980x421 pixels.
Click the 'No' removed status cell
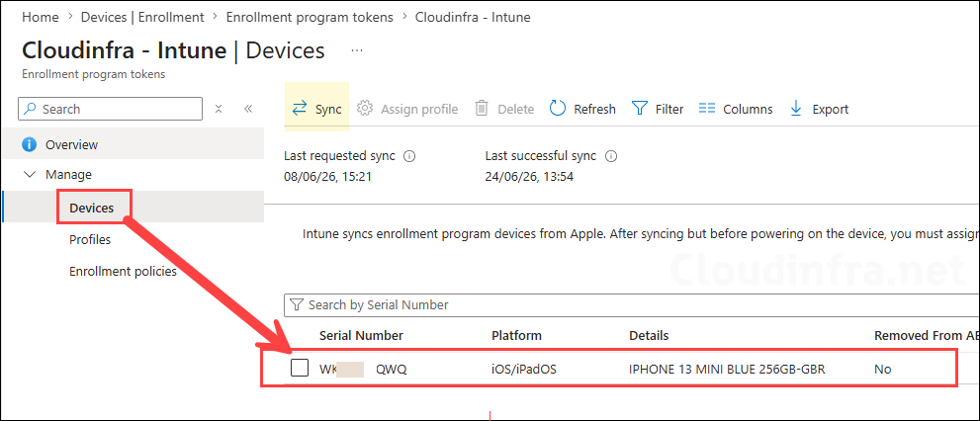click(882, 370)
